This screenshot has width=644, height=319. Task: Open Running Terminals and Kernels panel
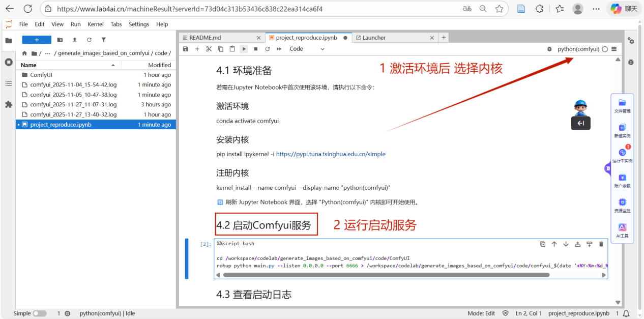click(8, 62)
